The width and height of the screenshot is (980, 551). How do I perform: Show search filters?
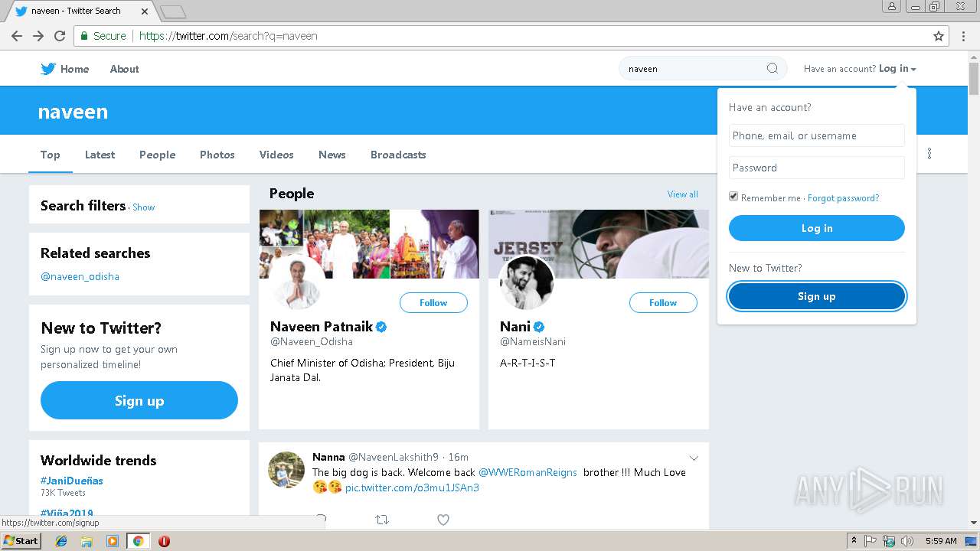(x=143, y=207)
